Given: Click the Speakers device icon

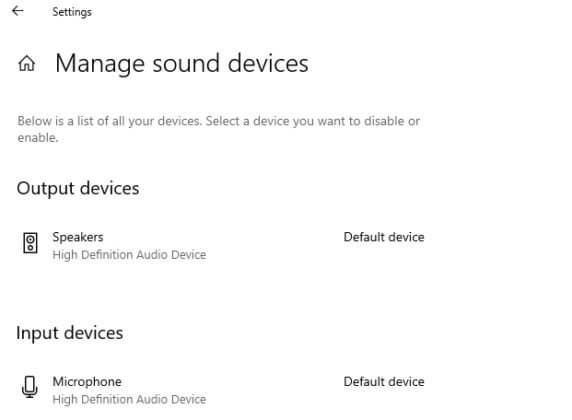Looking at the screenshot, I should click(x=30, y=243).
